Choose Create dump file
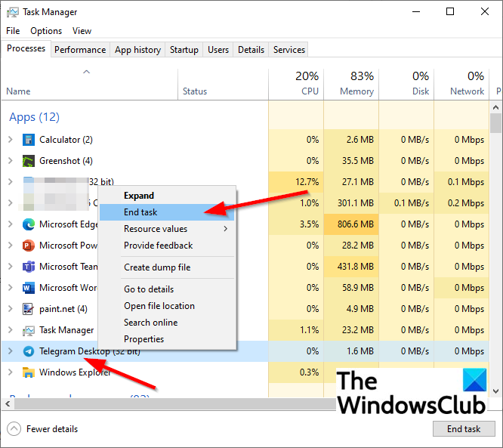The height and width of the screenshot is (448, 503). 167,267
